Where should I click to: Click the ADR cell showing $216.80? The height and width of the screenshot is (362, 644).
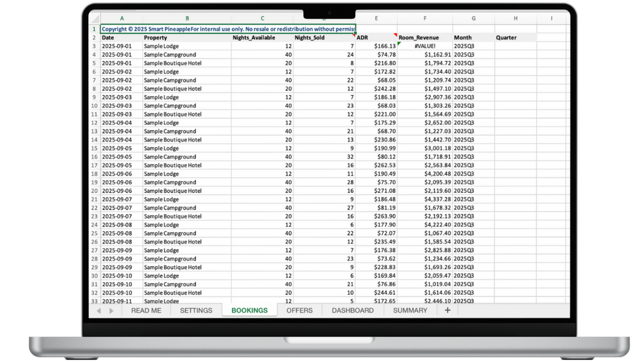coord(376,63)
